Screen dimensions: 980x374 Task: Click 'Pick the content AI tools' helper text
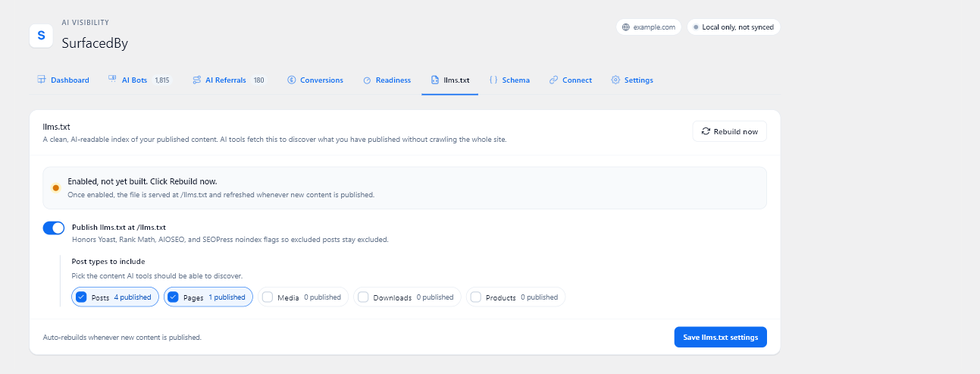(157, 276)
